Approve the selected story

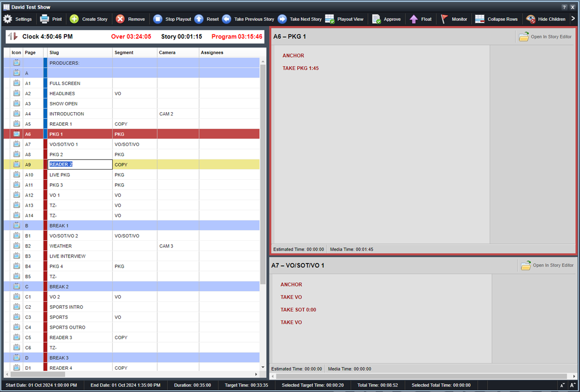pyautogui.click(x=376, y=19)
